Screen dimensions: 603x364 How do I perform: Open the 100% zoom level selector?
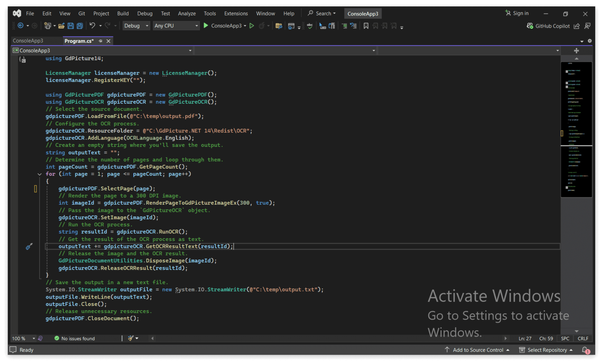click(23, 338)
